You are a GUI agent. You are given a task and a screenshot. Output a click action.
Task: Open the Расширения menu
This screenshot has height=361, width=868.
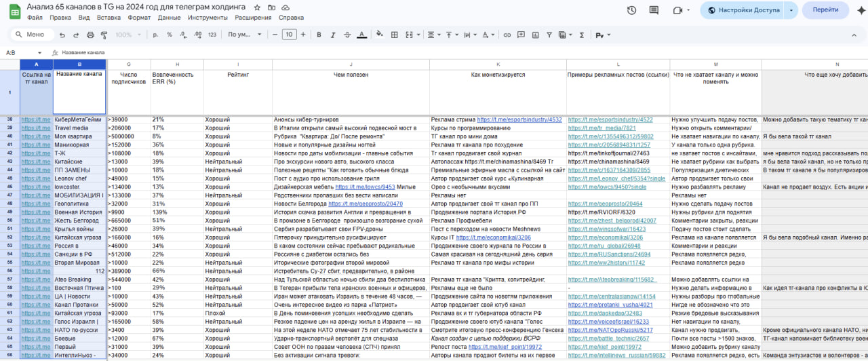pyautogui.click(x=253, y=18)
